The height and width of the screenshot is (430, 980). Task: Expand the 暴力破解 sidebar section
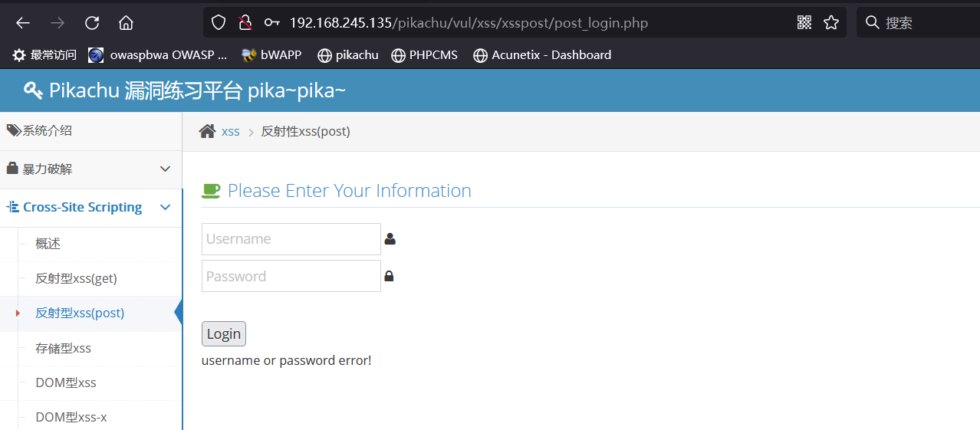pyautogui.click(x=90, y=169)
